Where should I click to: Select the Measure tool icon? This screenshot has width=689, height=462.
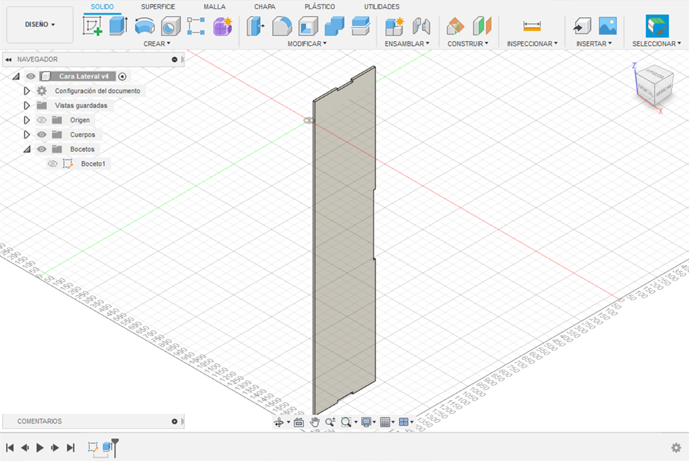pyautogui.click(x=532, y=26)
